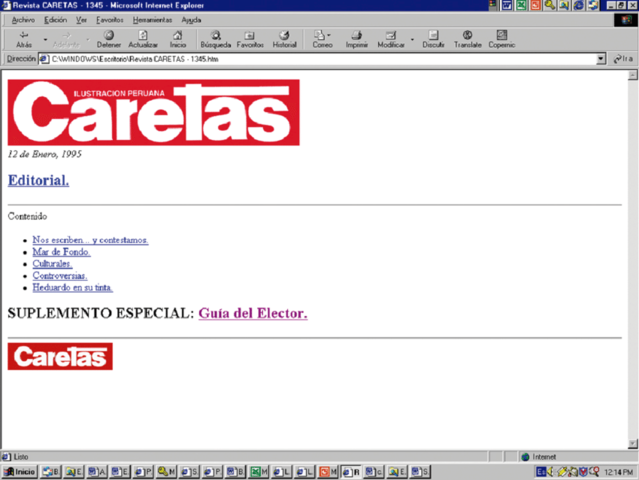
Task: Launch Excel from Office shortcut bar
Action: tap(521, 5)
